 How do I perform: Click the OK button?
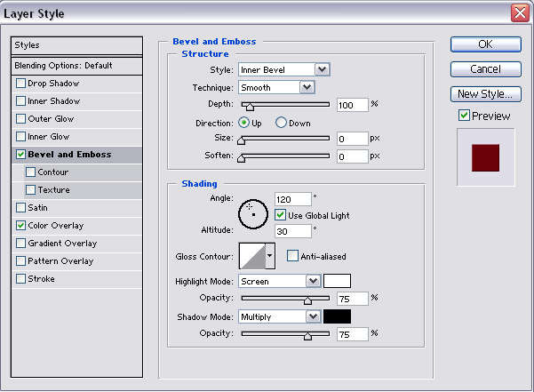[x=485, y=44]
